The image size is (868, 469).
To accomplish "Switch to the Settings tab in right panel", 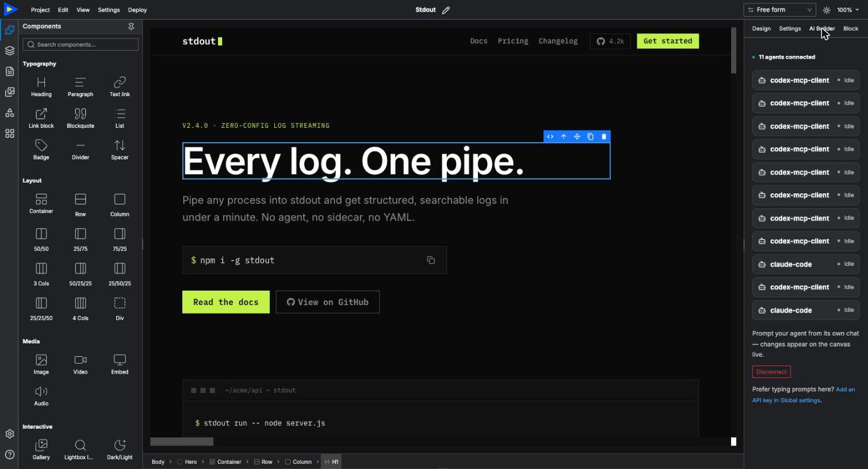I will click(790, 29).
